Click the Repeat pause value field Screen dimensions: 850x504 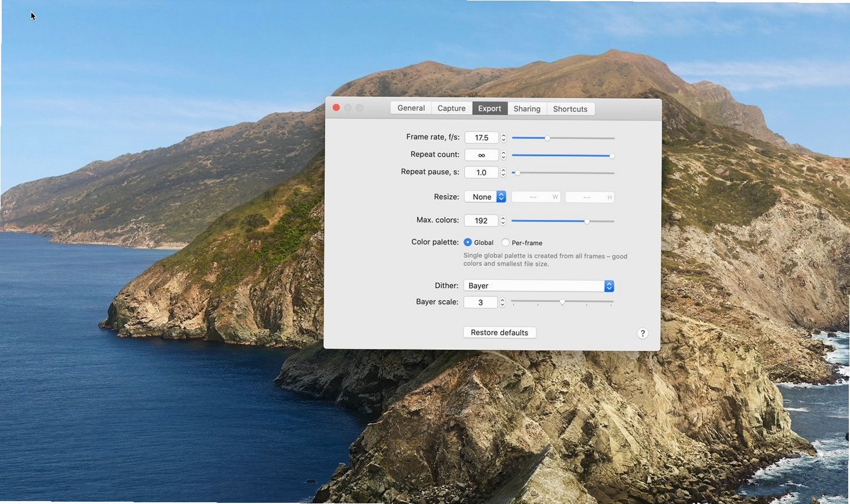tap(481, 172)
